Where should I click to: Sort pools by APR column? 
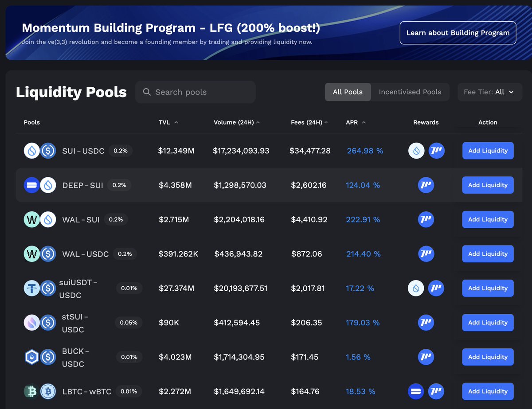pyautogui.click(x=356, y=122)
